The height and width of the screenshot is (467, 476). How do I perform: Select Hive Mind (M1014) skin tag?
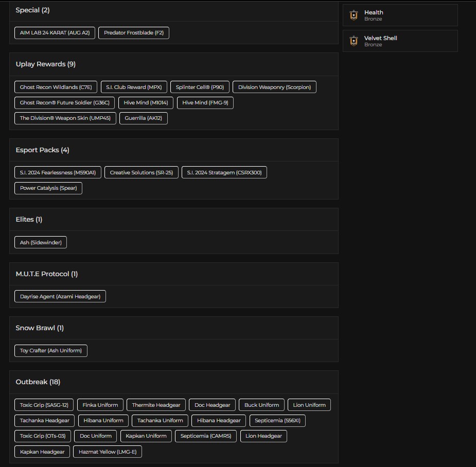146,102
